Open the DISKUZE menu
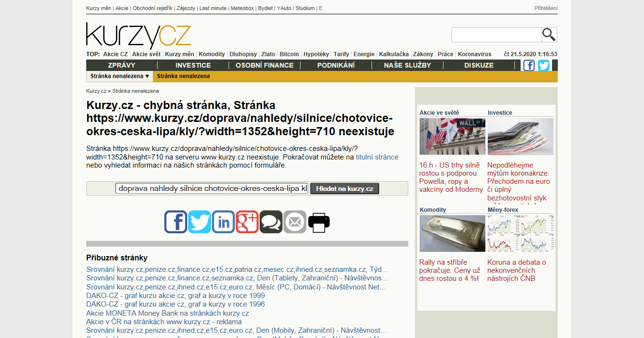644x338 pixels. click(x=479, y=65)
